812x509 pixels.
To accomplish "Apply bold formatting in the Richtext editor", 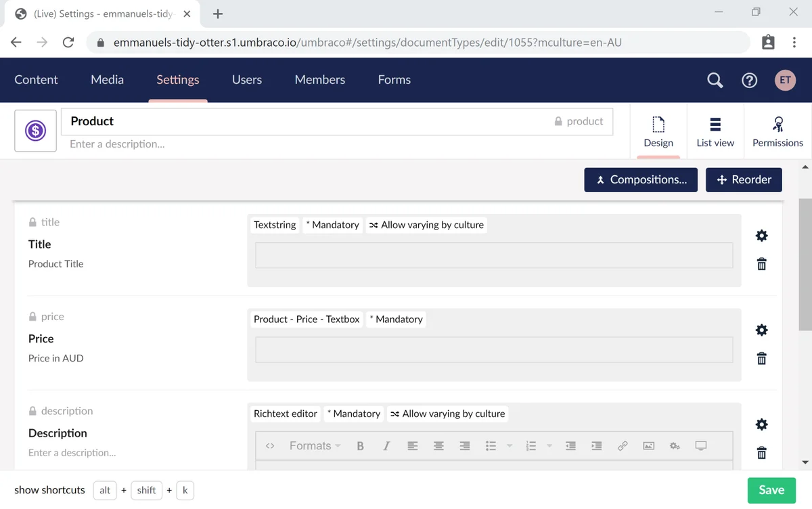I will click(360, 445).
